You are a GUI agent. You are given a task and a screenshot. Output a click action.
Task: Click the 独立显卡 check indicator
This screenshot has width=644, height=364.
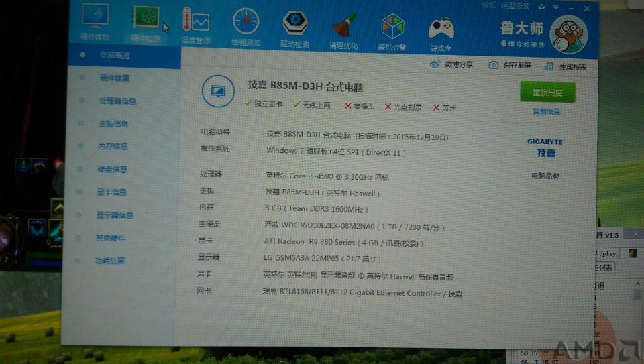[x=263, y=104]
